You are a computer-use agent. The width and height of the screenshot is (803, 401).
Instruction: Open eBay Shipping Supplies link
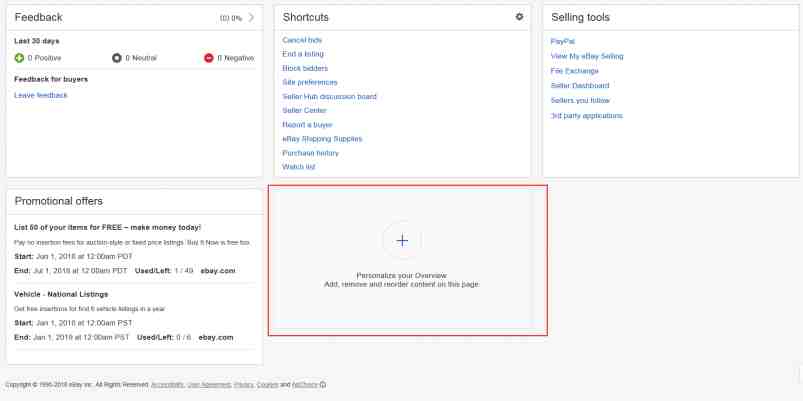pos(322,139)
